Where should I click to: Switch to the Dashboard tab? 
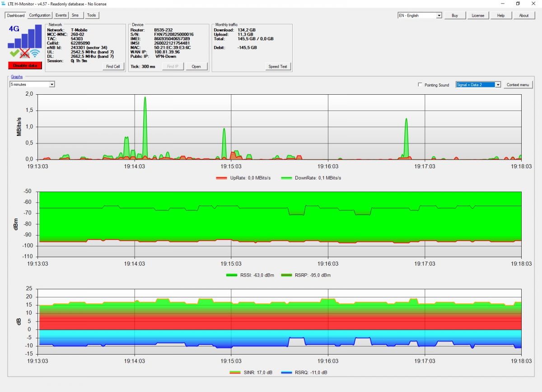tap(16, 15)
